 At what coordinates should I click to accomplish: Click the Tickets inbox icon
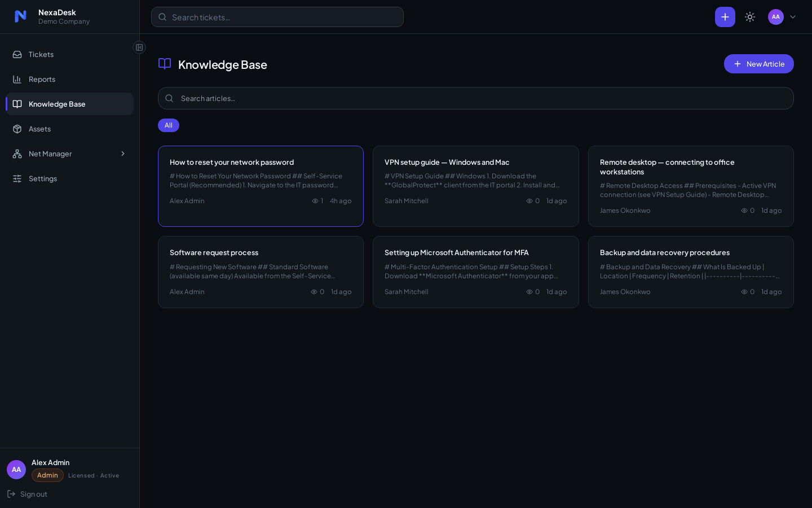tap(17, 54)
